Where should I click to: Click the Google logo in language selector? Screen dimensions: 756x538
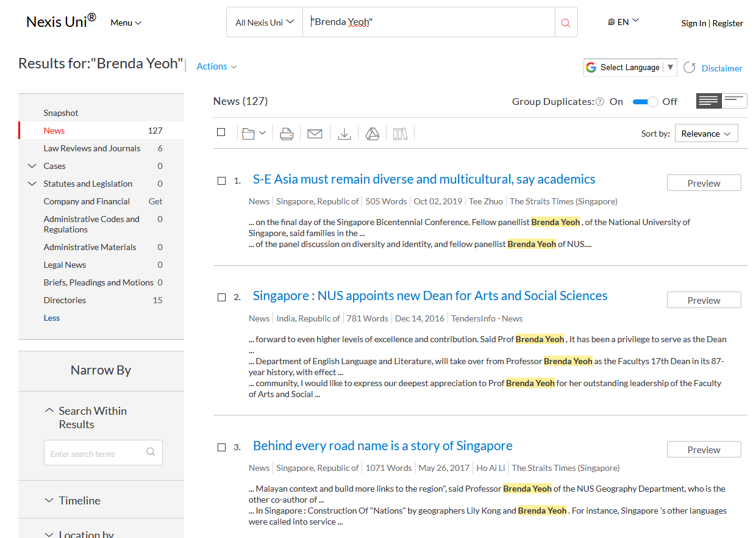591,67
